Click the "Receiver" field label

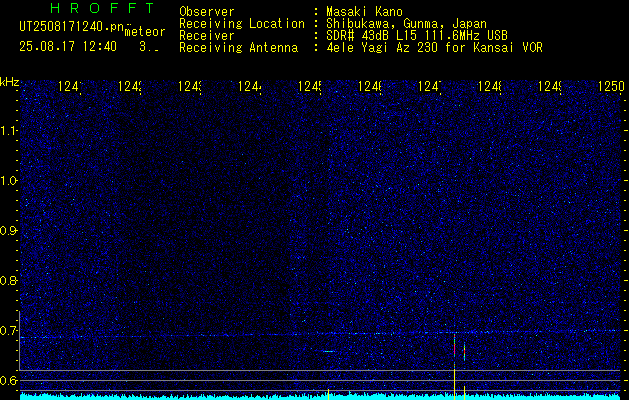pos(207,36)
